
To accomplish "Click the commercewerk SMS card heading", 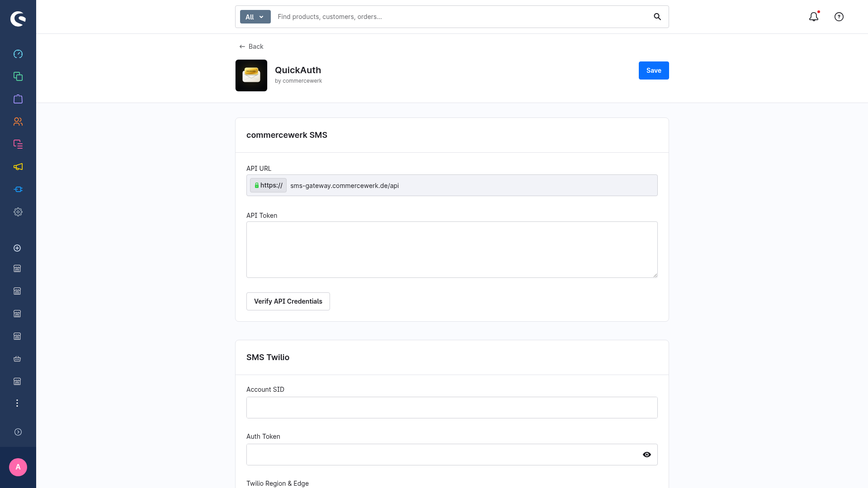I will (287, 135).
